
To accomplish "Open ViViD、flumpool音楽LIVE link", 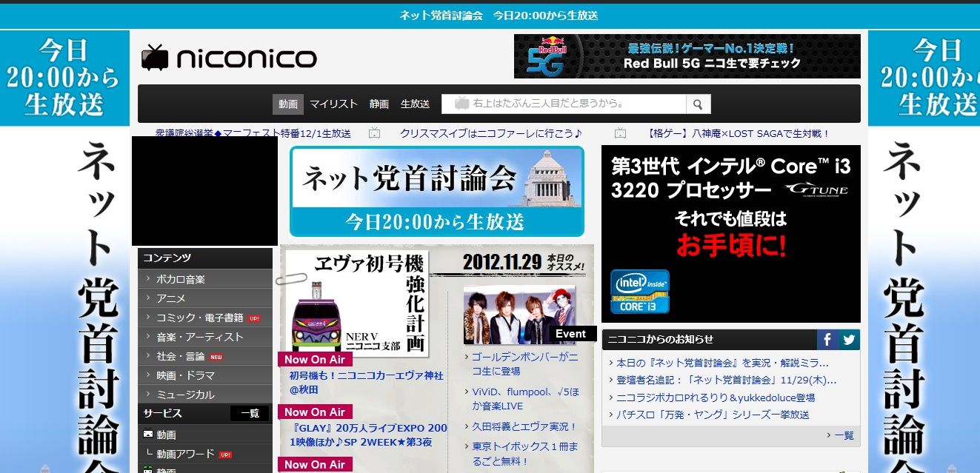I will coord(524,399).
